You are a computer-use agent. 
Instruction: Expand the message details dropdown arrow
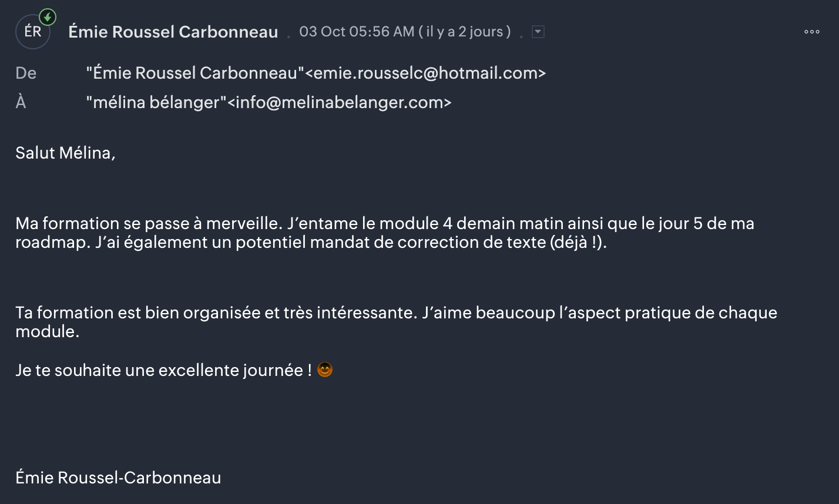coord(538,32)
